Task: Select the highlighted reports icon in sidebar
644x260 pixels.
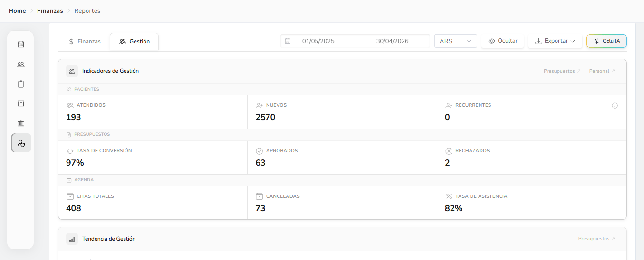Action: click(x=21, y=143)
